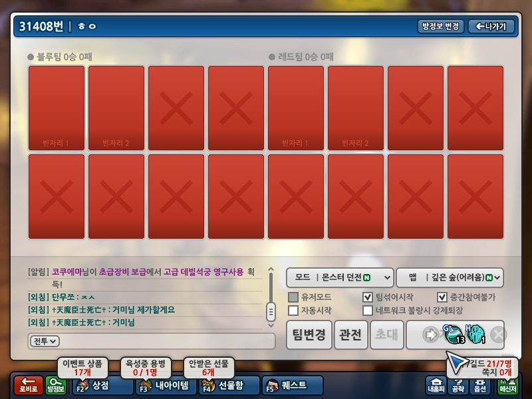The image size is (532, 399).
Task: Open the 맵 깊은 숲(어려움) dropdown
Action: 450,277
